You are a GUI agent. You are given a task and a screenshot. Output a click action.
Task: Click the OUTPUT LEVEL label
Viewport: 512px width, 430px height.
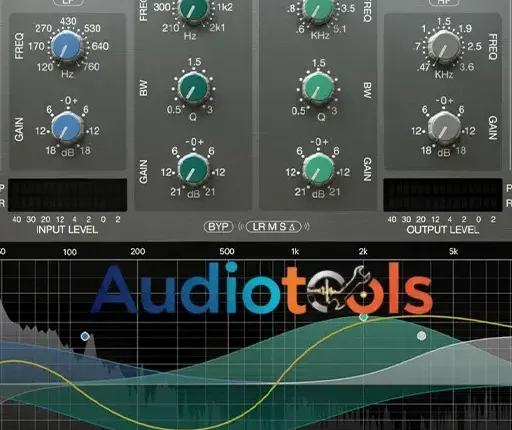(443, 230)
